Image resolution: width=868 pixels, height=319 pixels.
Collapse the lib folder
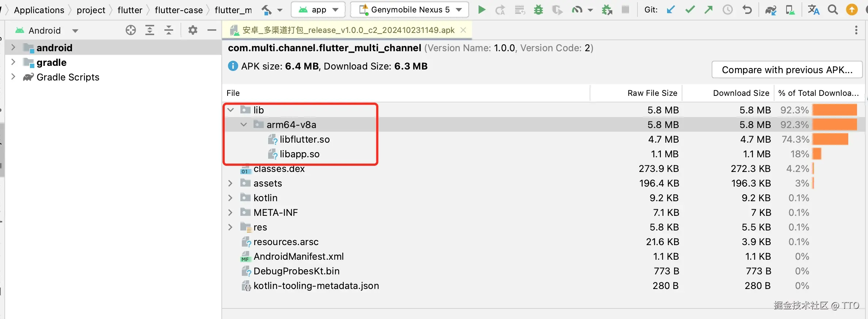(x=231, y=110)
